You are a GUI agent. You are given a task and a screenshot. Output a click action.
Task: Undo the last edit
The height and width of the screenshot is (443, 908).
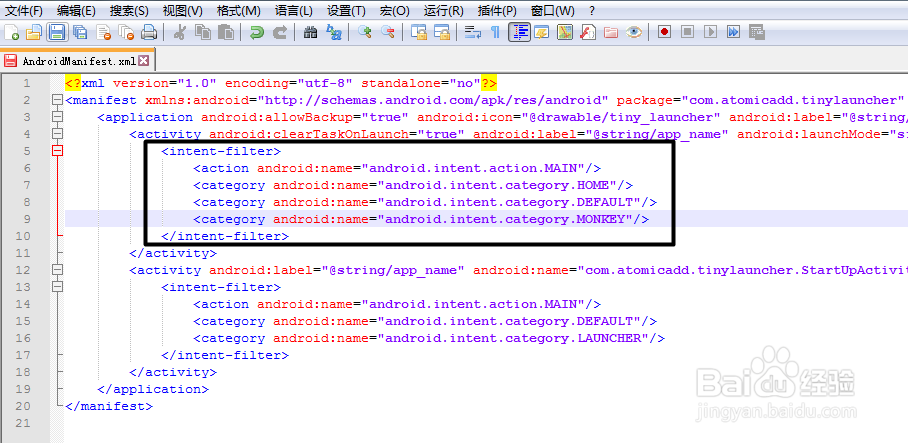257,32
